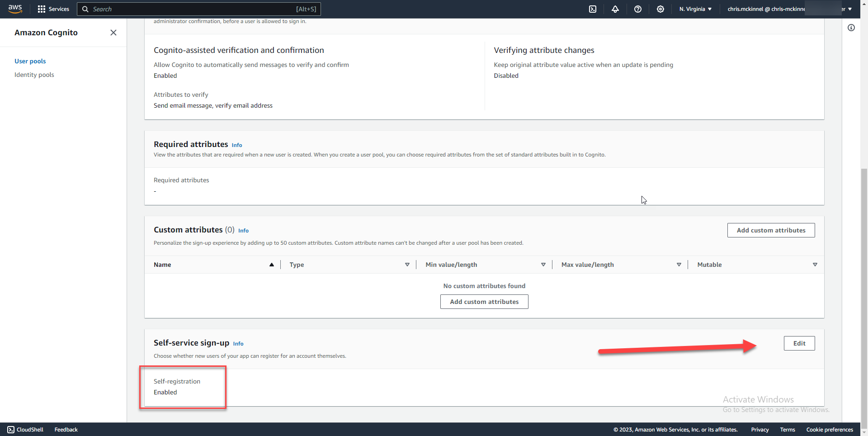Sort by the Mutable column arrow
Screen dimensions: 868x436
(815, 265)
